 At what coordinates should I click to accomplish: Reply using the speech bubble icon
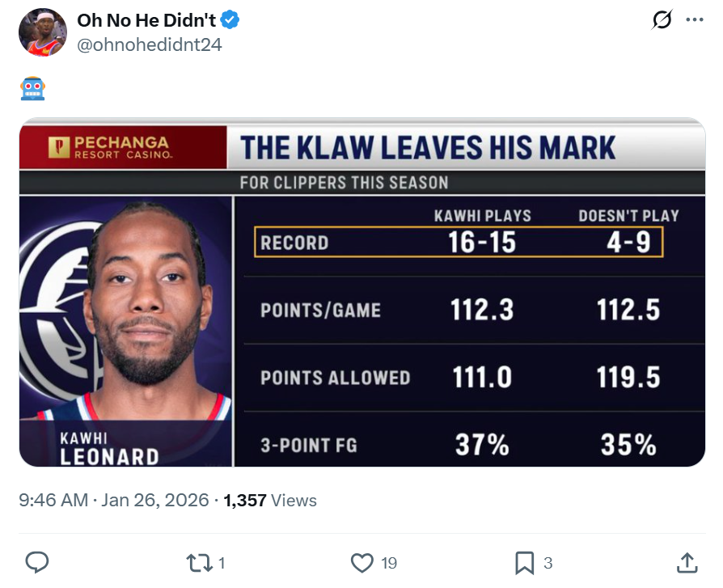(37, 562)
